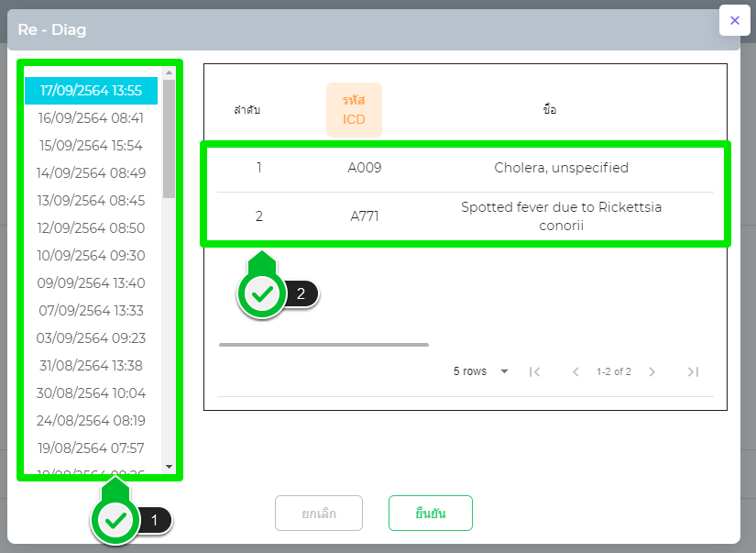Sort by รหัส ICD column header
756x553 pixels.
(354, 110)
